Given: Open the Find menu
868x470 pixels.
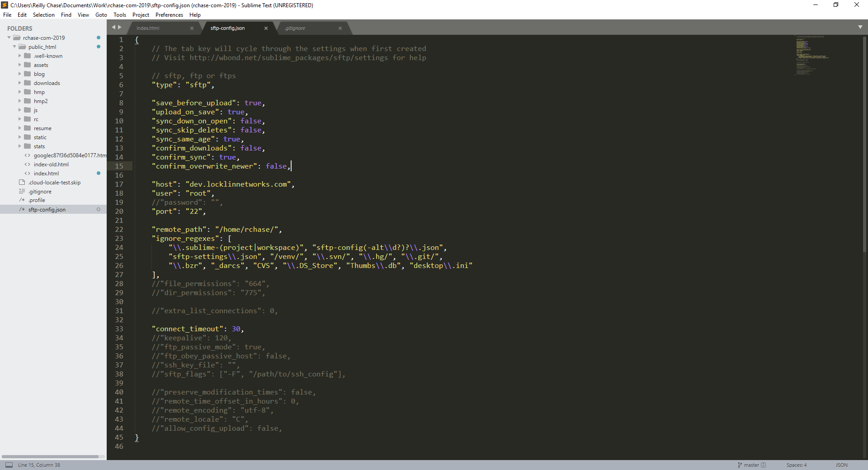Looking at the screenshot, I should [x=66, y=15].
